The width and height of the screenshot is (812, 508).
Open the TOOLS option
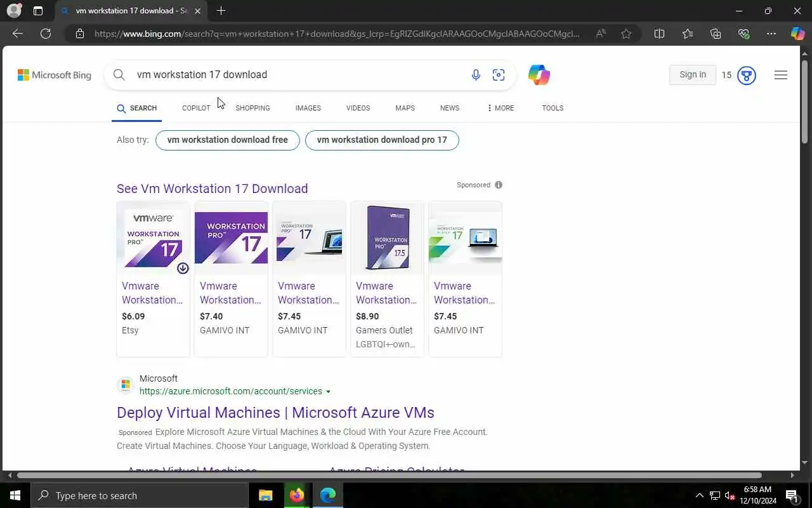tap(553, 108)
